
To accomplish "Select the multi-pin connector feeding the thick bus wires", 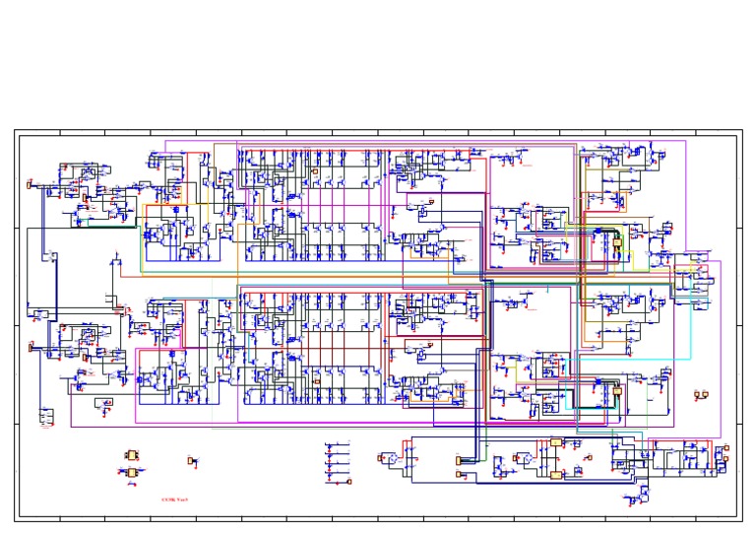I will tap(459, 461).
